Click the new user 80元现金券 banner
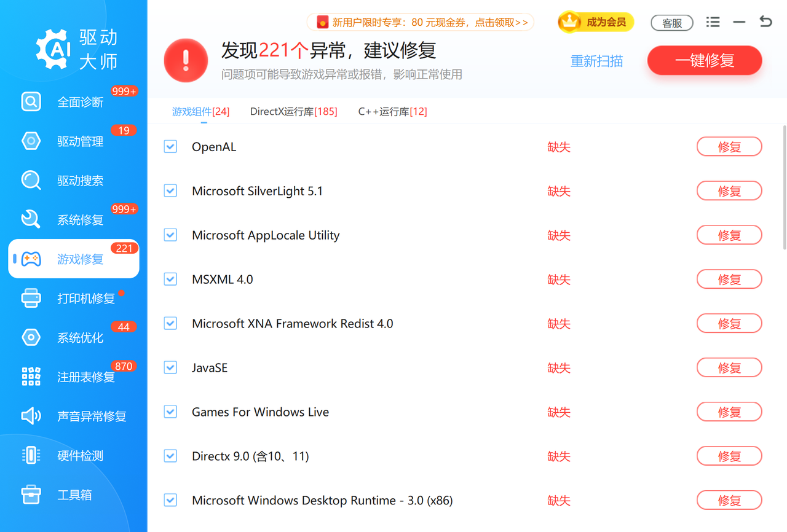This screenshot has width=787, height=532. click(x=421, y=23)
